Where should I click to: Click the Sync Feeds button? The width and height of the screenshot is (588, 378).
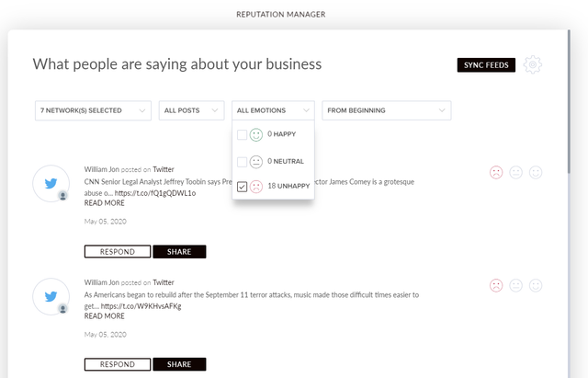486,65
